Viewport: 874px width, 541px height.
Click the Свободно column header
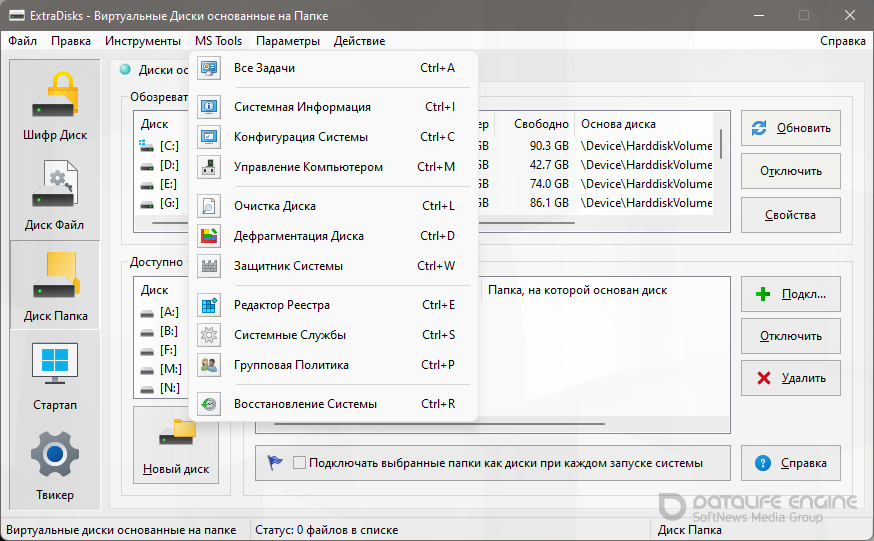(540, 124)
